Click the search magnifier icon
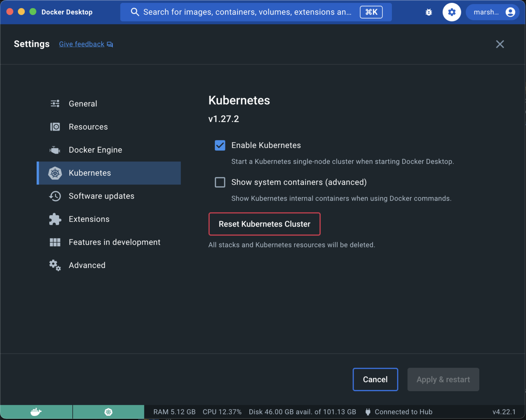The image size is (526, 420). point(135,12)
